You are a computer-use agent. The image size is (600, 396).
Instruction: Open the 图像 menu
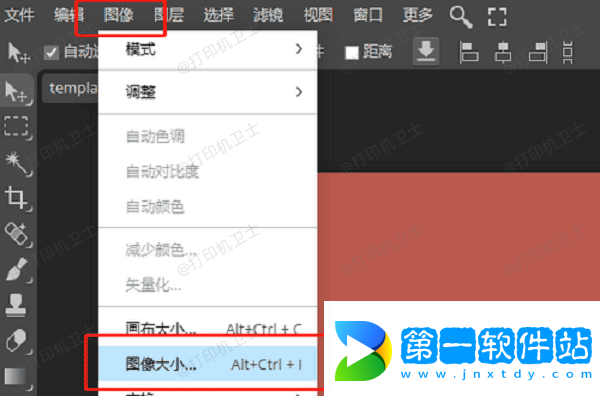[x=119, y=15]
